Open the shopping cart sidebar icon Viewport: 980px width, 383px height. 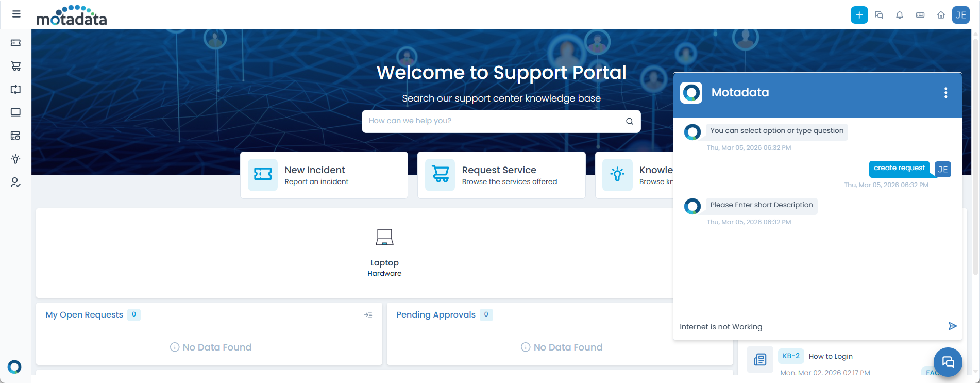pos(16,66)
